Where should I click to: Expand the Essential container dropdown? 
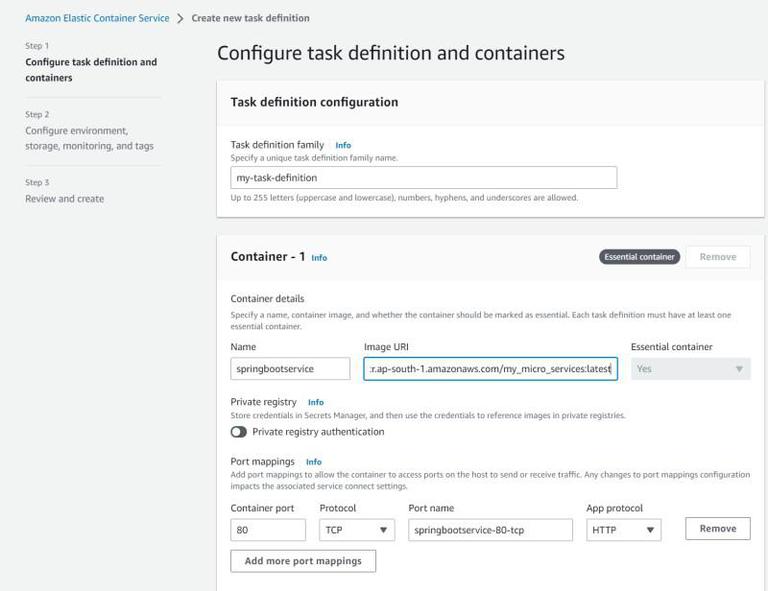click(x=690, y=369)
